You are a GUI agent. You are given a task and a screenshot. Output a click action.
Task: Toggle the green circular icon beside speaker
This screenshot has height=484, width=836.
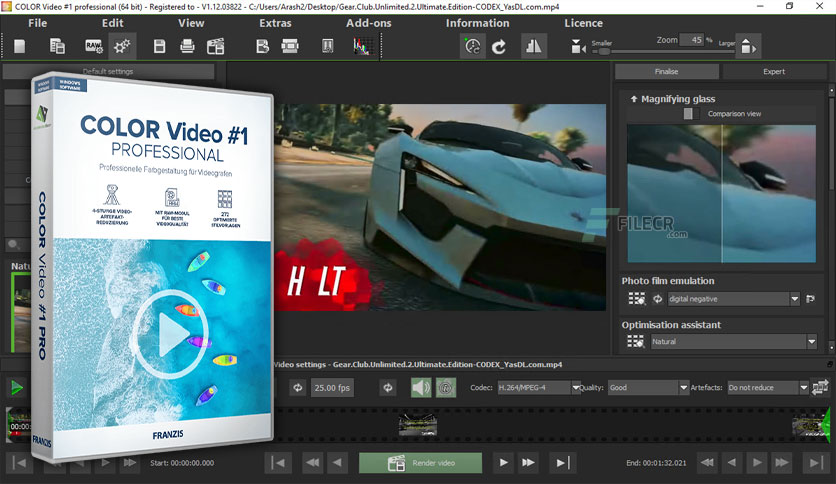[446, 388]
